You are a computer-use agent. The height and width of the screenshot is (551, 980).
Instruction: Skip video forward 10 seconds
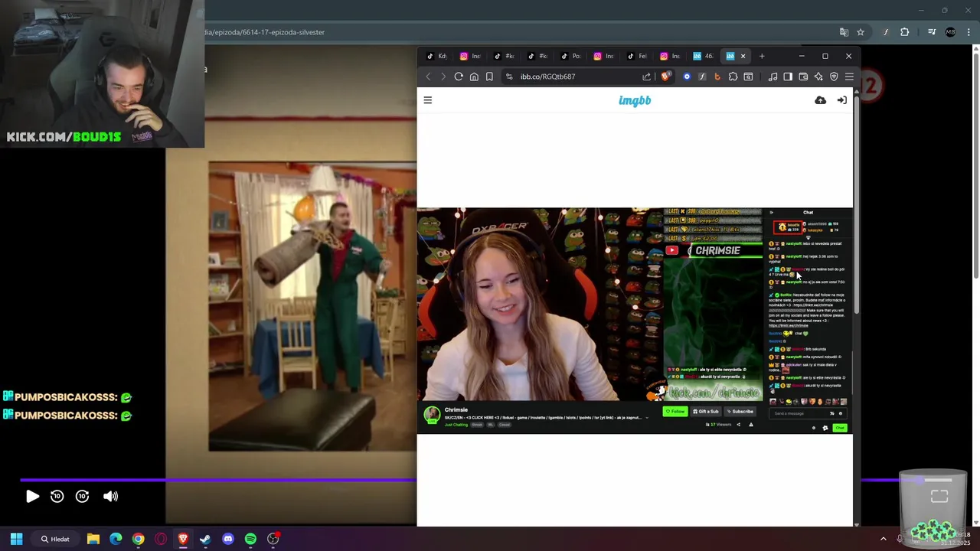point(83,497)
